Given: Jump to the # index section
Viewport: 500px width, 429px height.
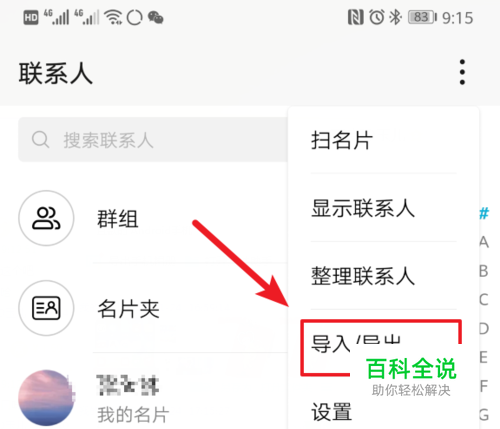Looking at the screenshot, I should [x=484, y=213].
